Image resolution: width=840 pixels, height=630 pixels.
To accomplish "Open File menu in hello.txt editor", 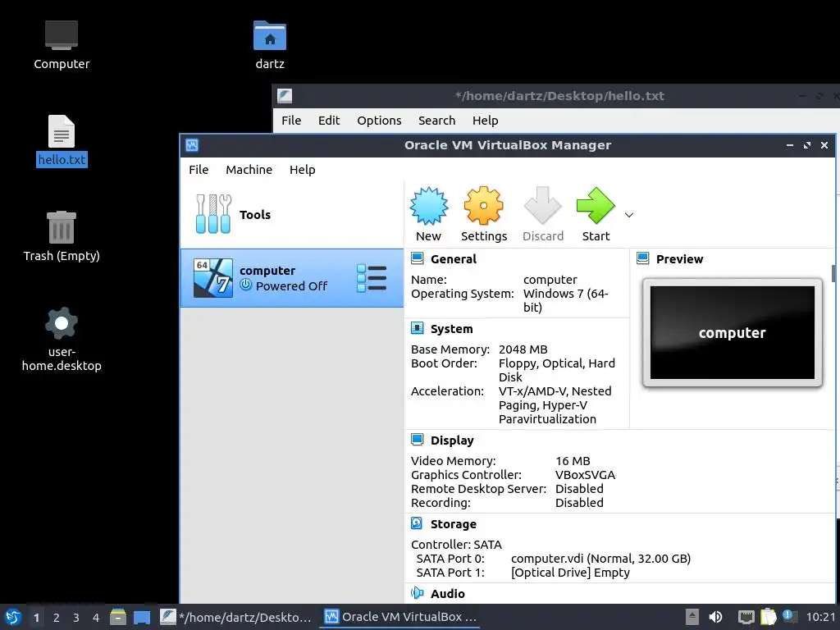I will point(291,121).
